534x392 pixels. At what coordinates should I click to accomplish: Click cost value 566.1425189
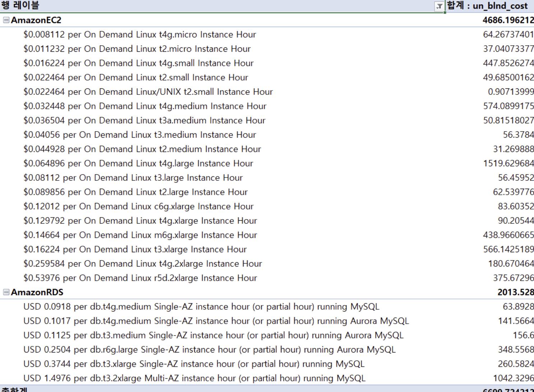[x=509, y=249]
